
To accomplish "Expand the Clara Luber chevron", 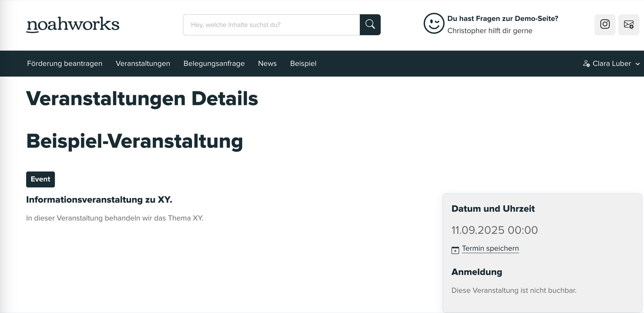I will point(638,64).
